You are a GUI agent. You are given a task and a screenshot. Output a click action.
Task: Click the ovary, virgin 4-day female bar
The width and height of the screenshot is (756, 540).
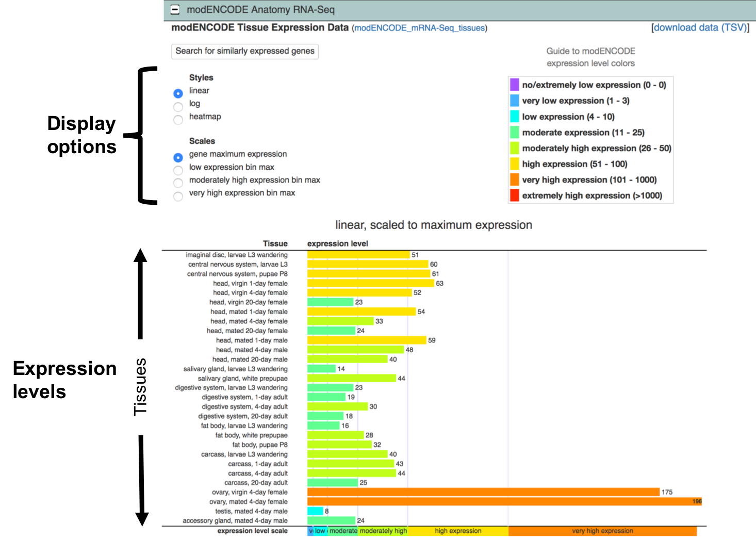click(483, 492)
